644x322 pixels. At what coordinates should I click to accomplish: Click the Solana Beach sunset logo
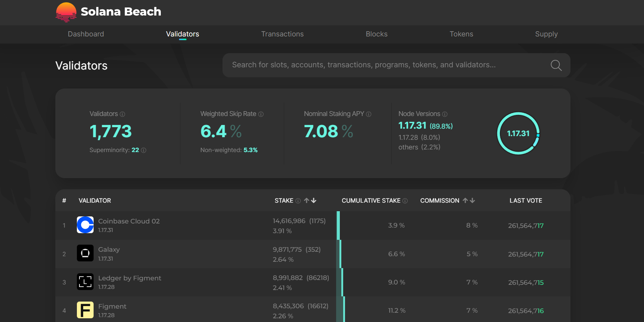tap(66, 12)
